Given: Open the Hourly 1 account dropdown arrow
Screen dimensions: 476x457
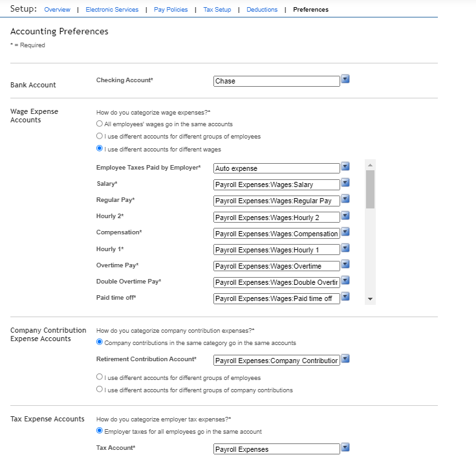Looking at the screenshot, I should click(345, 248).
